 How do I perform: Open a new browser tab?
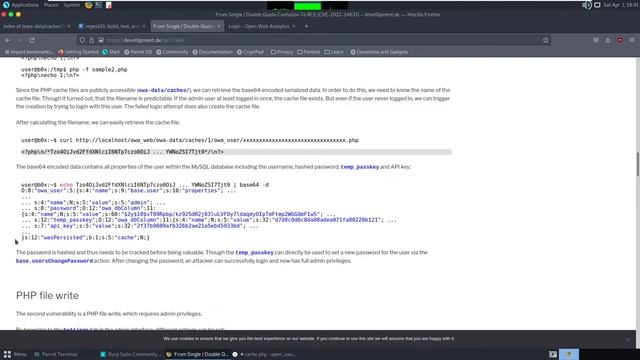[x=307, y=26]
